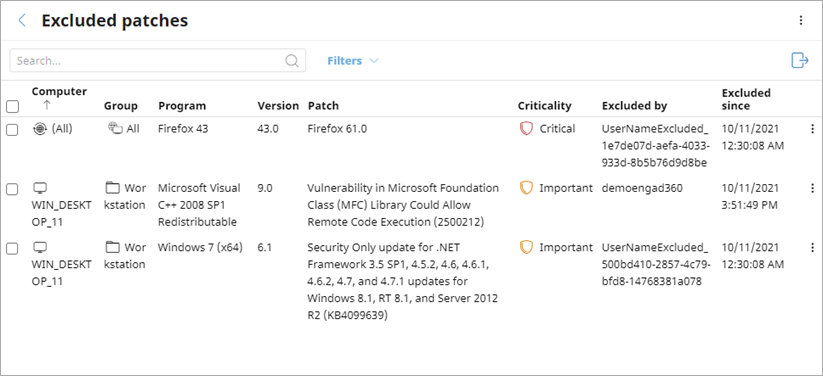Click the folder icon in Visual C++ row

click(113, 187)
